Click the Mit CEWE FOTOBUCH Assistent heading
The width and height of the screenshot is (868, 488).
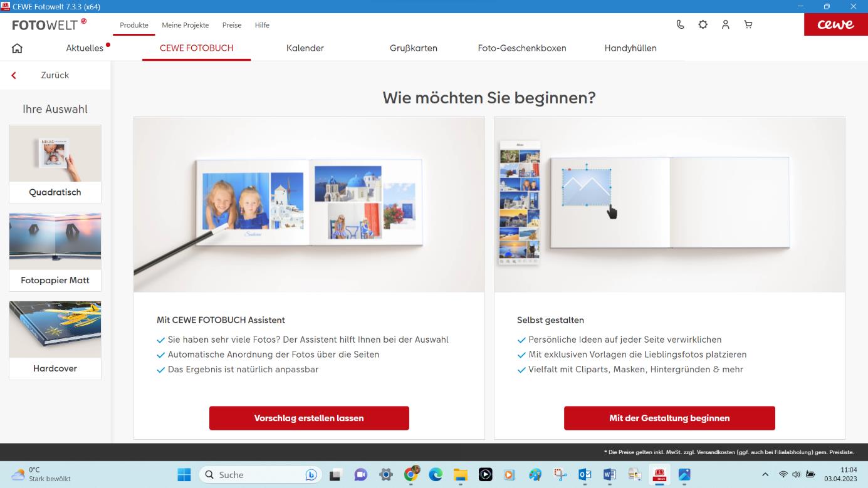point(221,320)
